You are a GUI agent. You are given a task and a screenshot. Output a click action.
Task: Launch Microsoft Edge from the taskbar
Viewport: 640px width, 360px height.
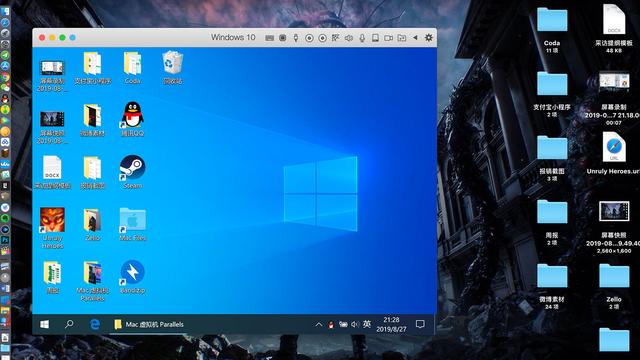(95, 324)
